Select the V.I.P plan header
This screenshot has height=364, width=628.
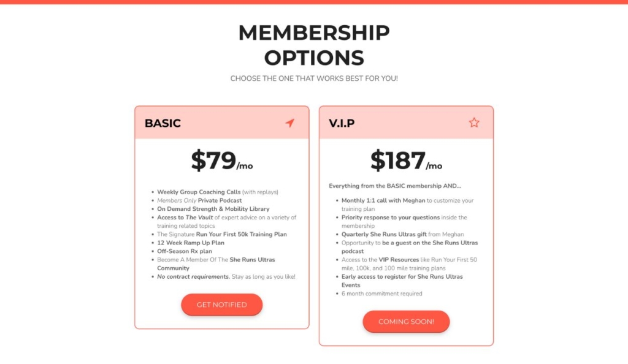tap(341, 123)
